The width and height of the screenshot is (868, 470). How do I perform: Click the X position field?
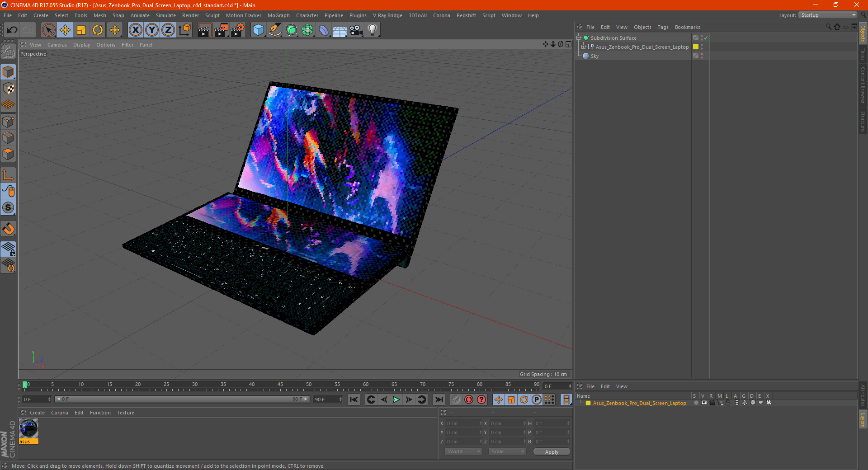tap(463, 423)
